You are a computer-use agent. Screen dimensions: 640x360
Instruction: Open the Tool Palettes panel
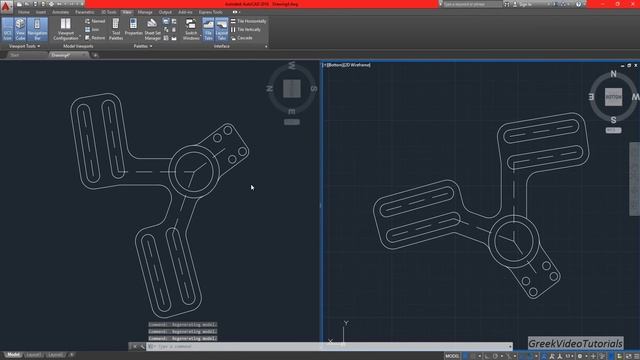tap(116, 29)
